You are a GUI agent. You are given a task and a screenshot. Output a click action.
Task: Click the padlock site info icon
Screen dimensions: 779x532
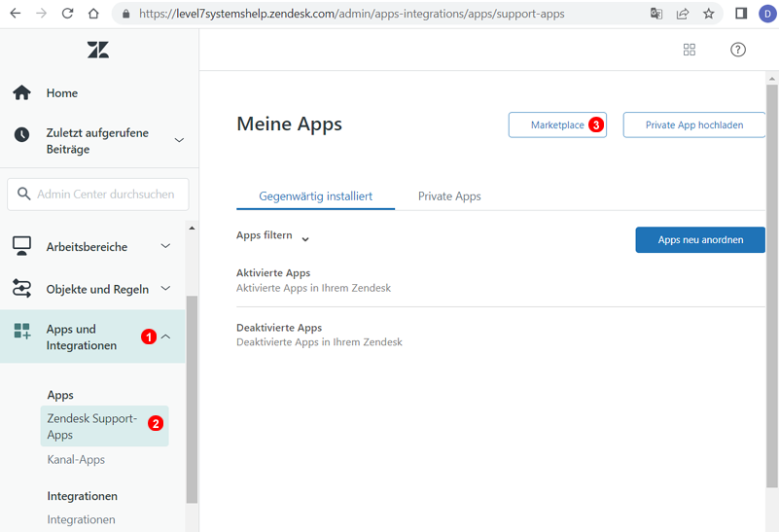pos(126,14)
